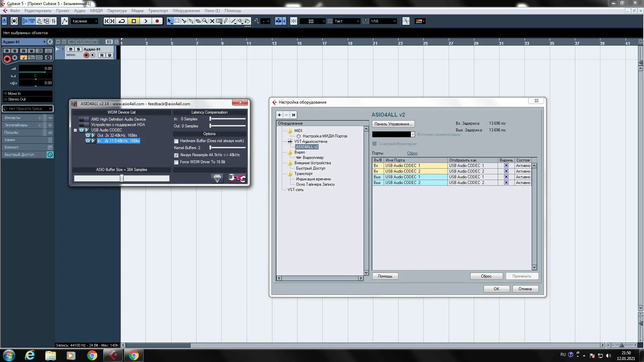Switch ASIO4ALL to simple mode wrench icon

(237, 178)
